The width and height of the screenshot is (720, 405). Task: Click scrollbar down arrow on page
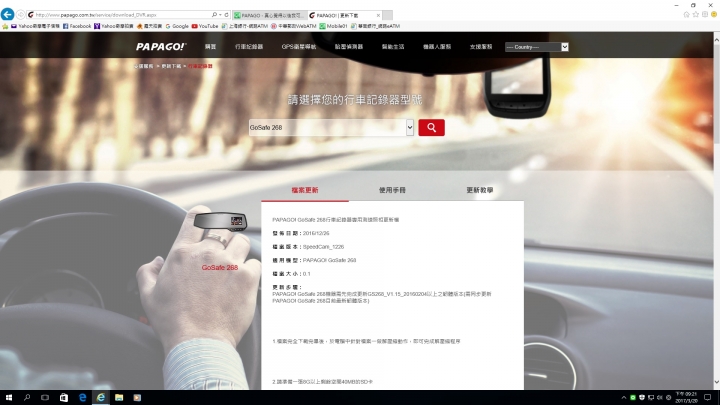coord(716,382)
